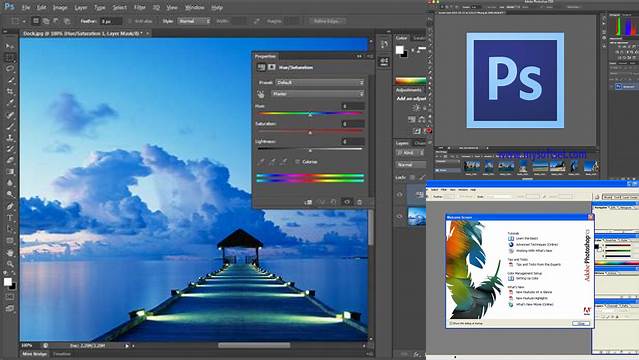Image resolution: width=639 pixels, height=360 pixels.
Task: Open the Style Normal dropdown
Action: [194, 21]
